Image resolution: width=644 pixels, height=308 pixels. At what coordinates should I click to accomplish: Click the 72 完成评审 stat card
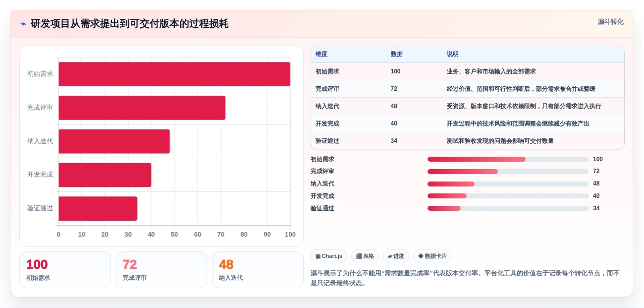161,270
